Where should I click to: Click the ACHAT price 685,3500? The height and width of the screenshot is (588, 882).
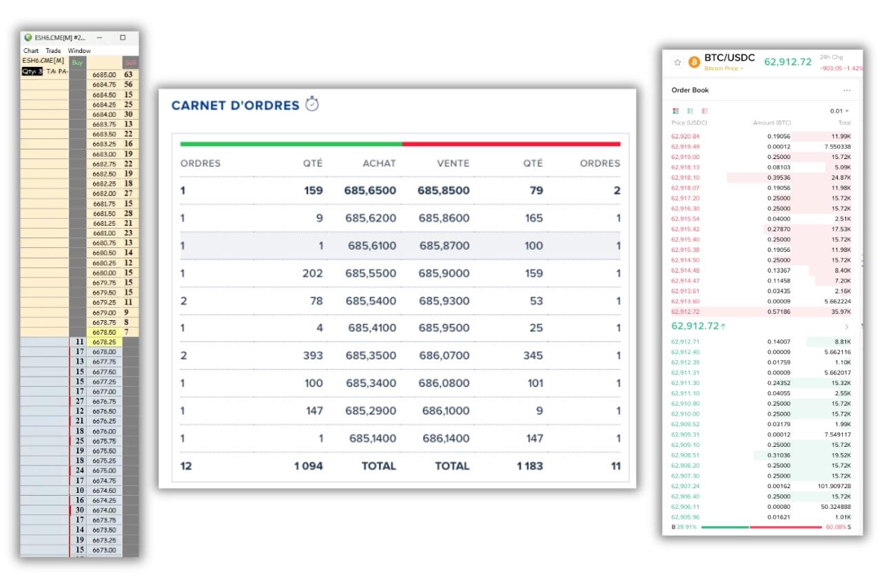371,356
